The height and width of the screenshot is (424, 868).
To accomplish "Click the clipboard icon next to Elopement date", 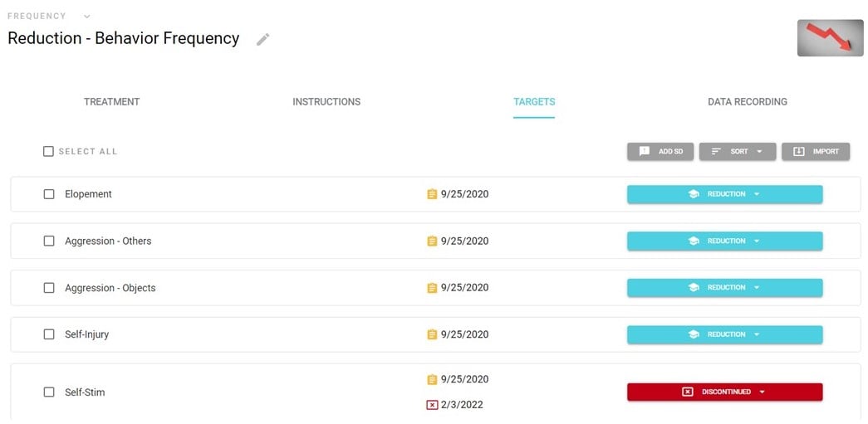I will tap(432, 194).
